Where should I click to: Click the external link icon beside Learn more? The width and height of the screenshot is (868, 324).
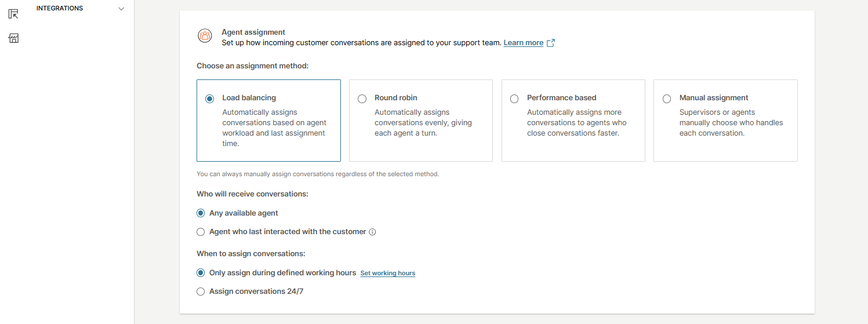tap(551, 43)
